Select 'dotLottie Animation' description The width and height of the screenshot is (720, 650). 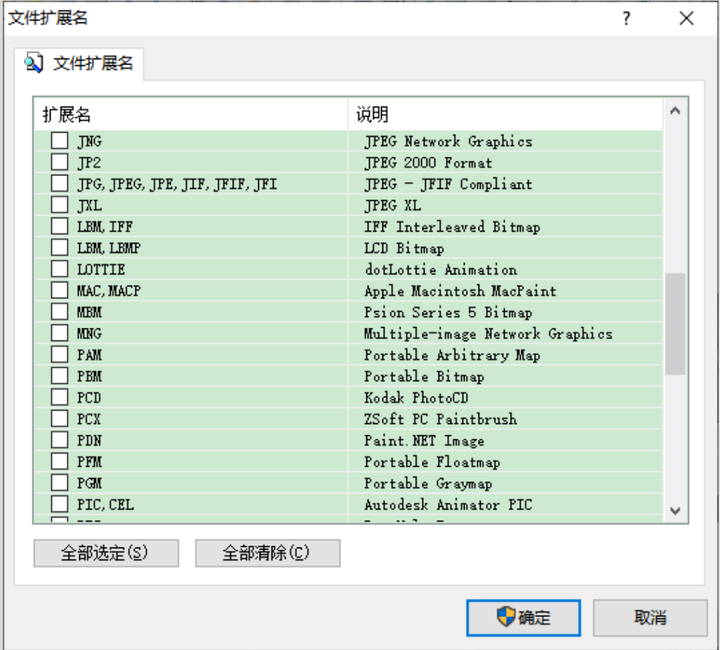[x=441, y=269]
